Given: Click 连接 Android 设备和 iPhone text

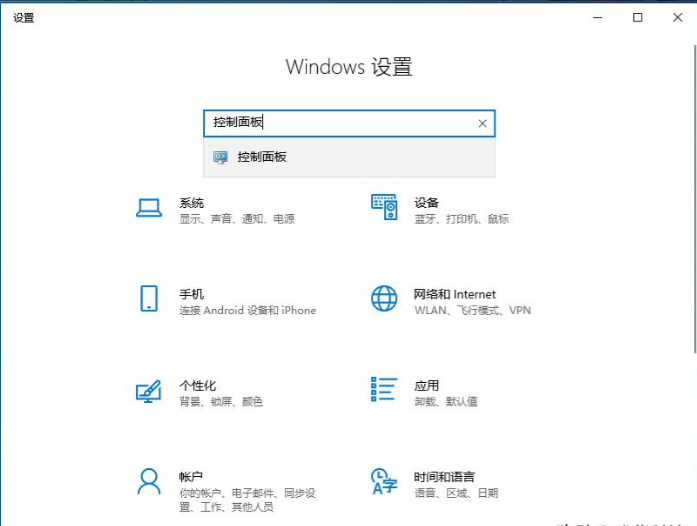Looking at the screenshot, I should pos(248,310).
